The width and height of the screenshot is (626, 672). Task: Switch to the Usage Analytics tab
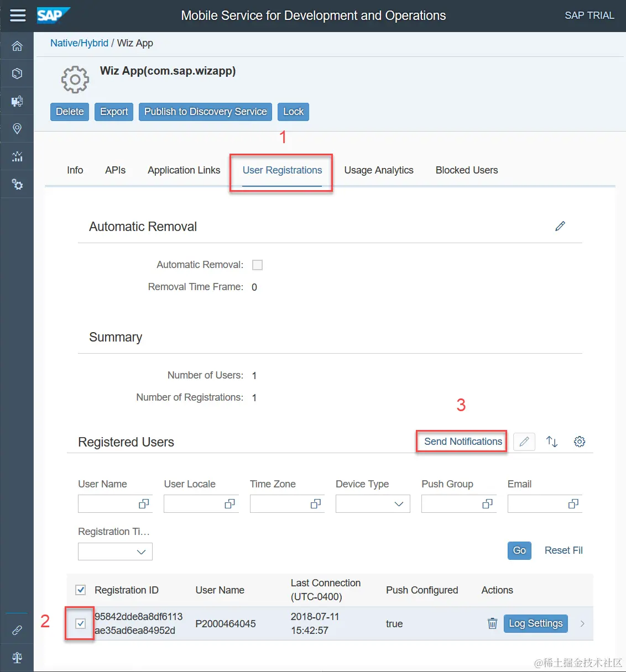(x=379, y=170)
